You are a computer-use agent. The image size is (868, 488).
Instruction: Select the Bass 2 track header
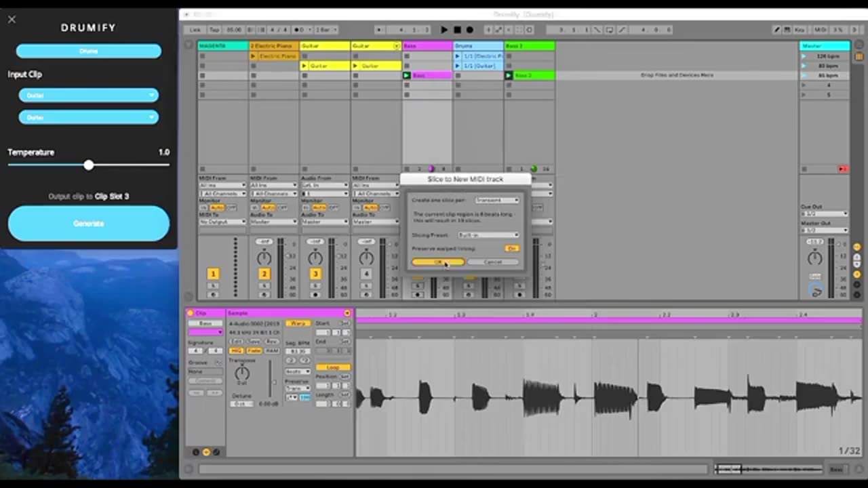click(530, 46)
